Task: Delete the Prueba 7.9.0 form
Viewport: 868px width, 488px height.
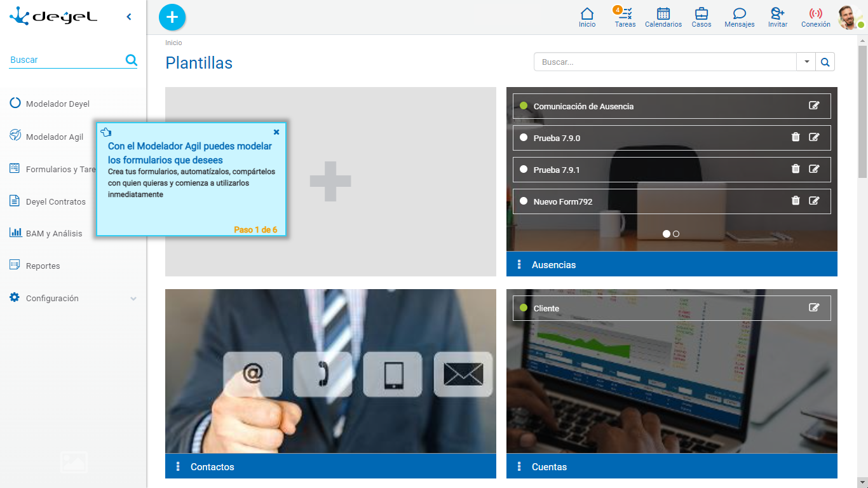Action: (796, 137)
